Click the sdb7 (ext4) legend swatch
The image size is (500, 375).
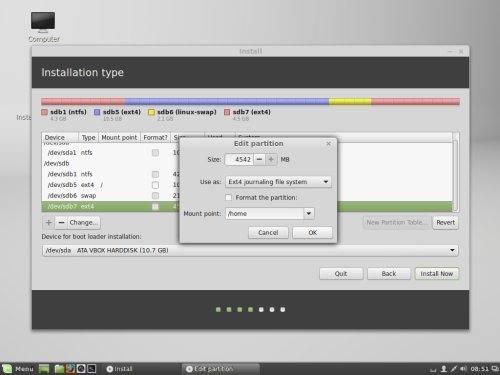[227, 112]
